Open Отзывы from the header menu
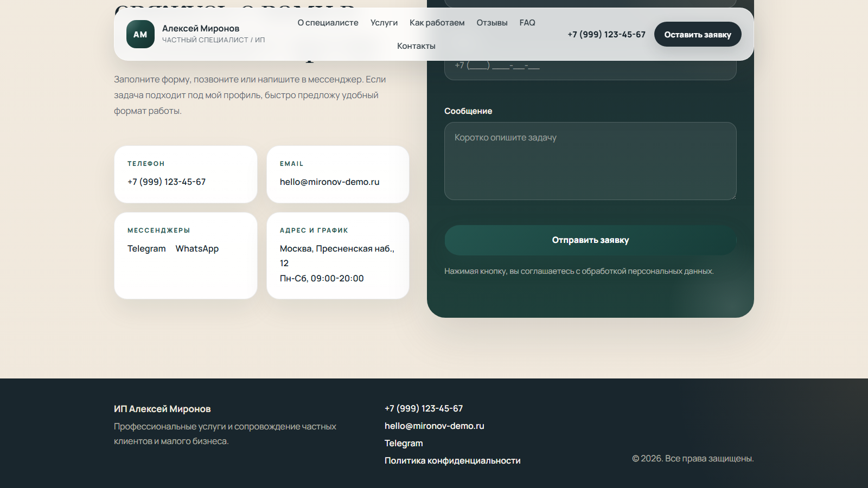Screen dimensions: 868x488 pos(492,23)
